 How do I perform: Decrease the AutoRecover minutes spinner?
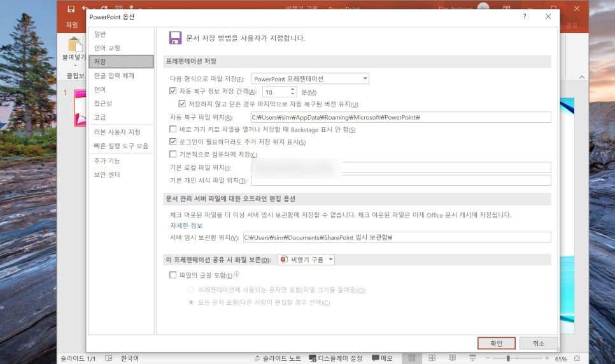click(x=293, y=94)
